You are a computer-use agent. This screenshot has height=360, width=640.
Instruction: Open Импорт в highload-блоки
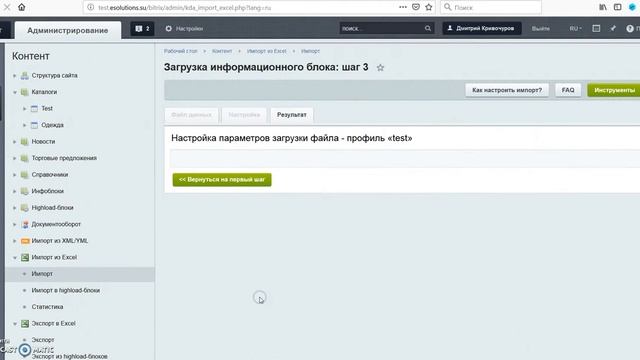(x=66, y=290)
